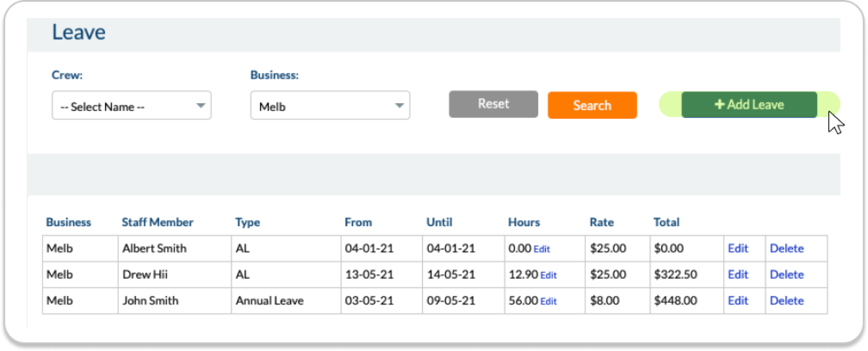Expand the Business dropdown showing Melb

click(x=330, y=106)
